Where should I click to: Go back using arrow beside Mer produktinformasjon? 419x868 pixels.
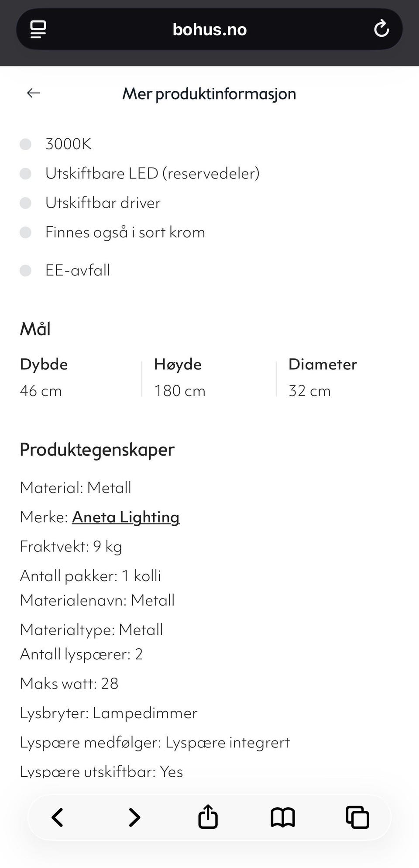(x=34, y=93)
